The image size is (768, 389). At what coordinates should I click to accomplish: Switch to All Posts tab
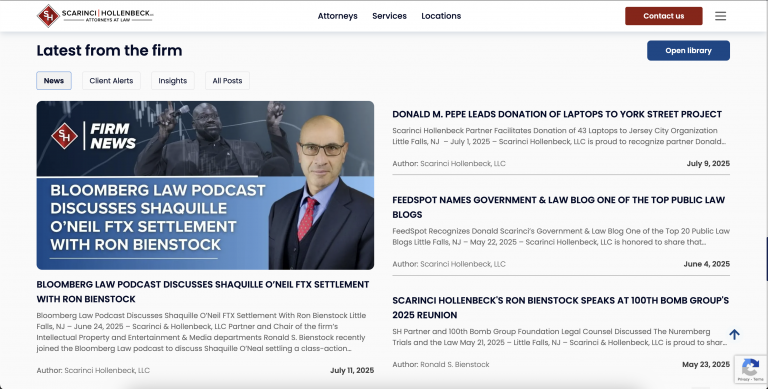tap(227, 81)
